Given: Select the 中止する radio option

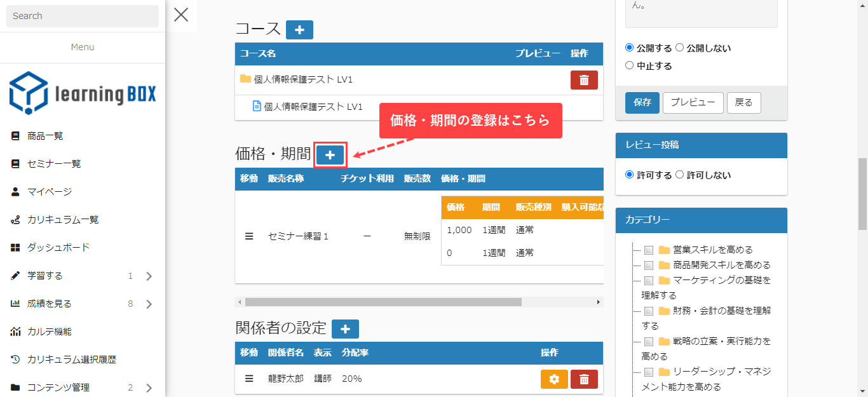Looking at the screenshot, I should tap(630, 65).
